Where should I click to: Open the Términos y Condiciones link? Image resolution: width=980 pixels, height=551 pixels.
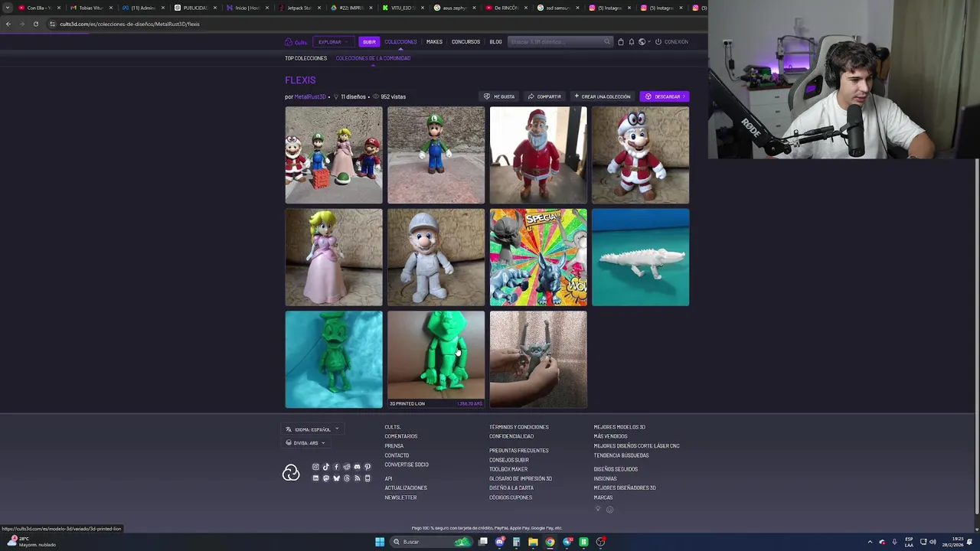[x=519, y=427]
